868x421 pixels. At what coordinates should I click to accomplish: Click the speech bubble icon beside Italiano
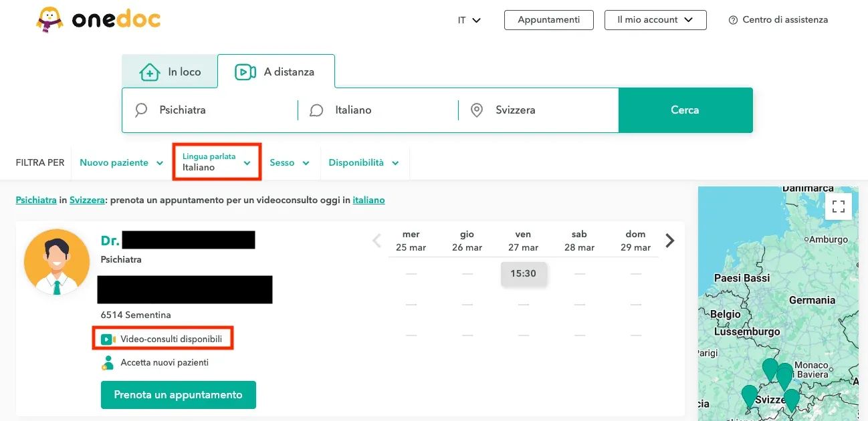coord(317,110)
